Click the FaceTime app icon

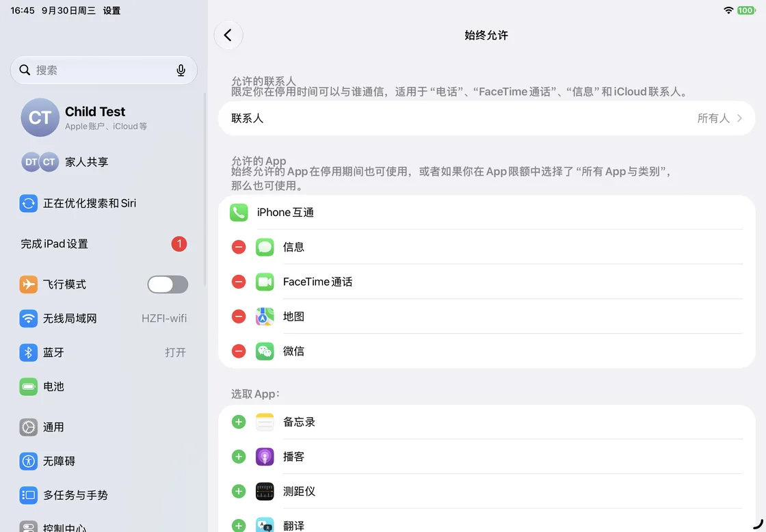pyautogui.click(x=265, y=282)
